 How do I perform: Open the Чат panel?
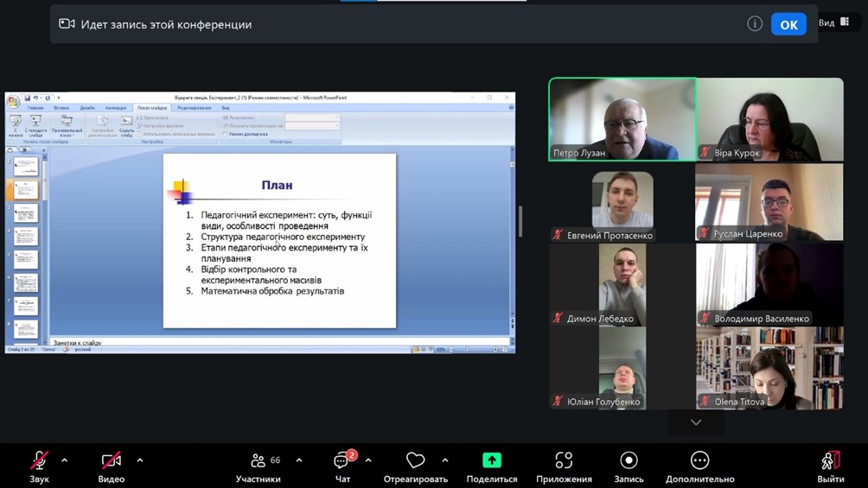342,461
